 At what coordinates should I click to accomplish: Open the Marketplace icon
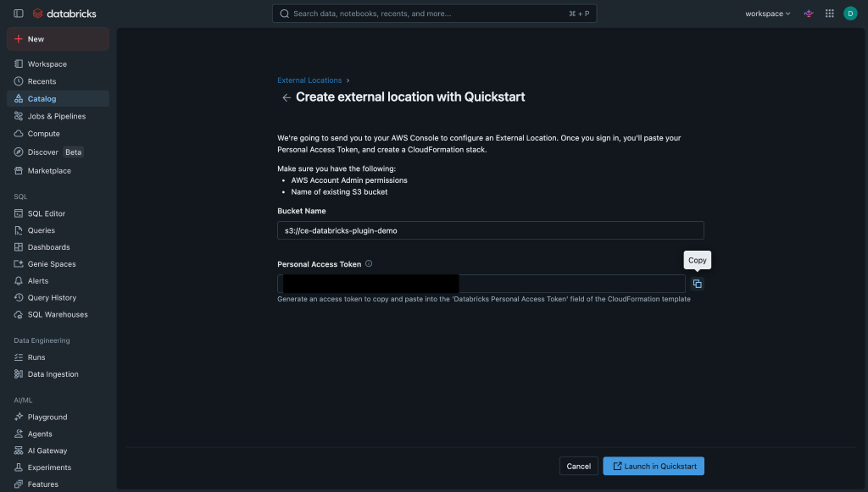pos(19,170)
